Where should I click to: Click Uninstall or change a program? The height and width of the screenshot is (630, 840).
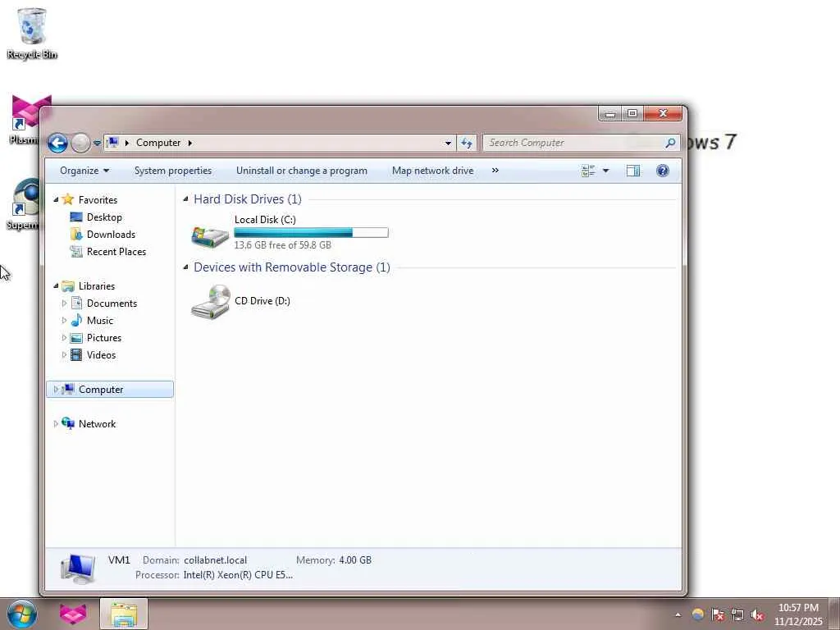[302, 171]
